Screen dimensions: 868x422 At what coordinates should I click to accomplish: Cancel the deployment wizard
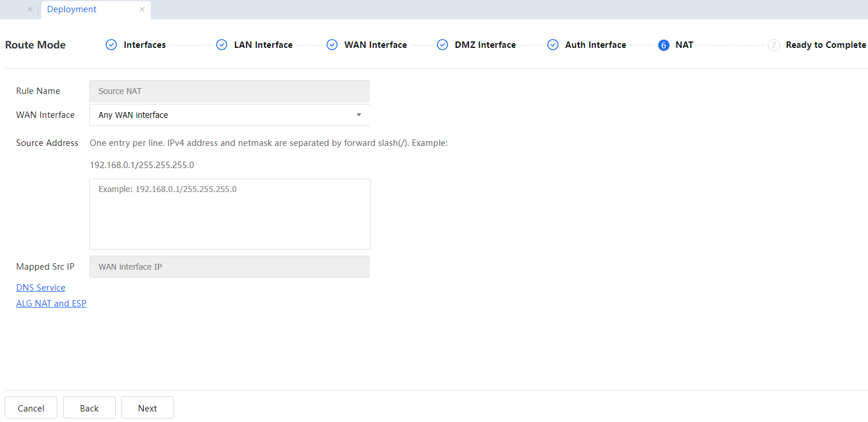click(x=31, y=408)
